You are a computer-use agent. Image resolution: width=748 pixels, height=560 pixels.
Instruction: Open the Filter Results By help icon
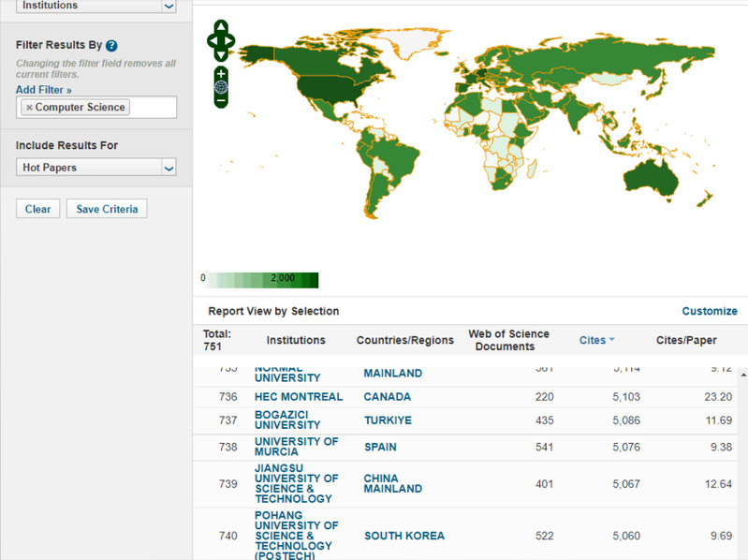[111, 45]
